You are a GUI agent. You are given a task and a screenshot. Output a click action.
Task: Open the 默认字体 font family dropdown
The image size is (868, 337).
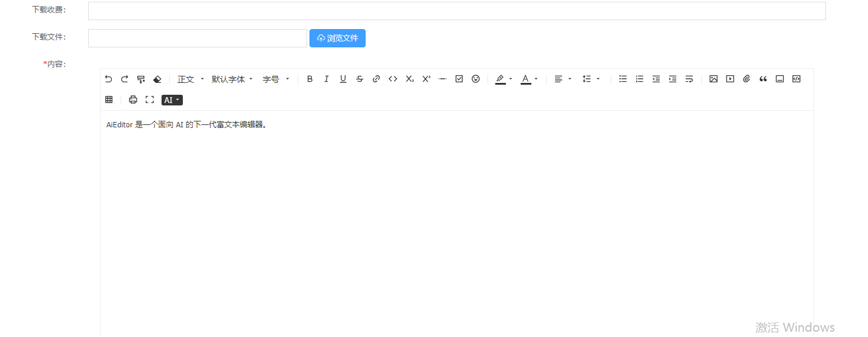(232, 79)
